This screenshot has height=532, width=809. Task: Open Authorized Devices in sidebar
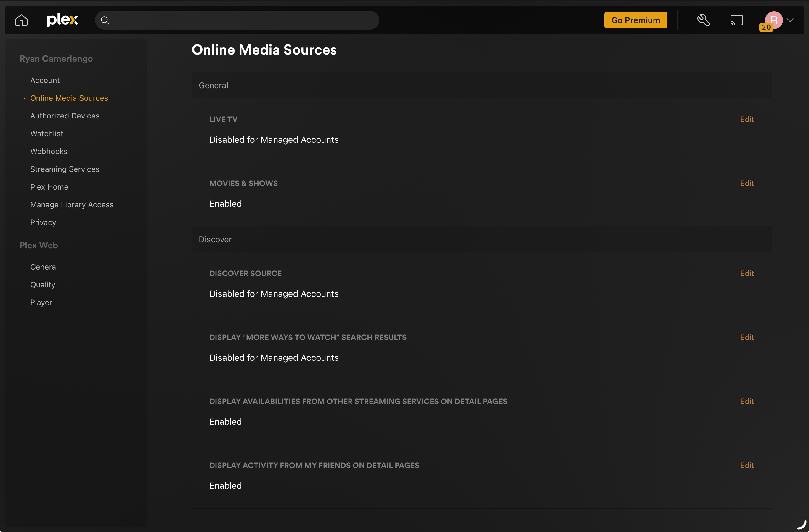(65, 116)
